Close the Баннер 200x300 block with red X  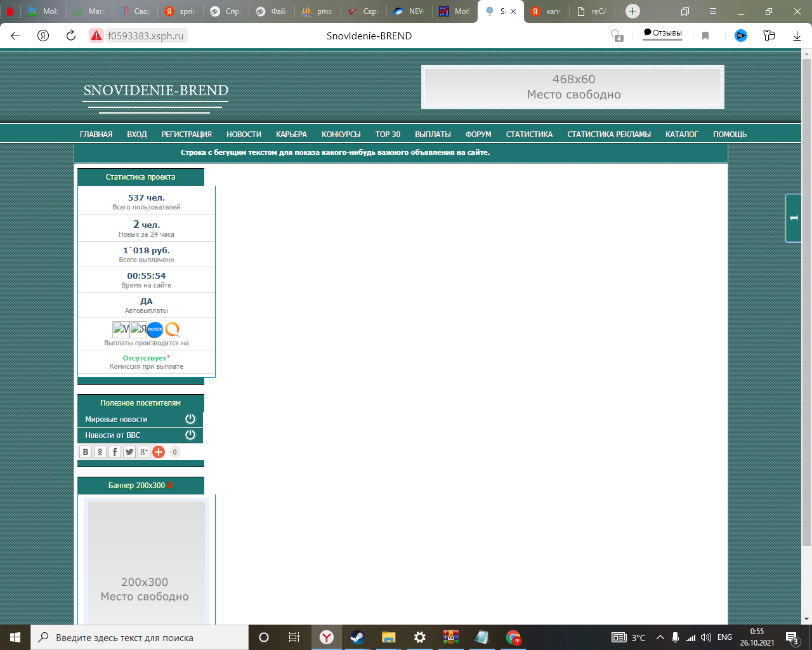click(x=170, y=486)
